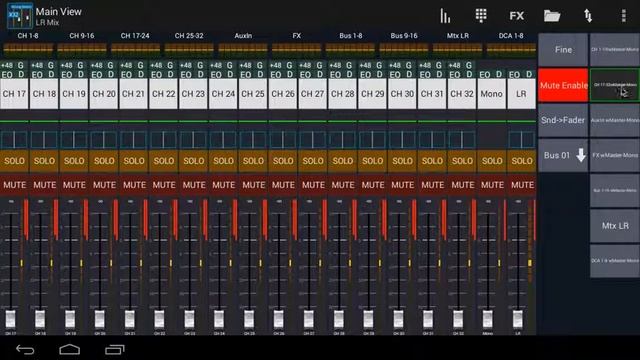Select the CH 21 channel name button
Image resolution: width=640 pixels, height=360 pixels.
[133, 94]
